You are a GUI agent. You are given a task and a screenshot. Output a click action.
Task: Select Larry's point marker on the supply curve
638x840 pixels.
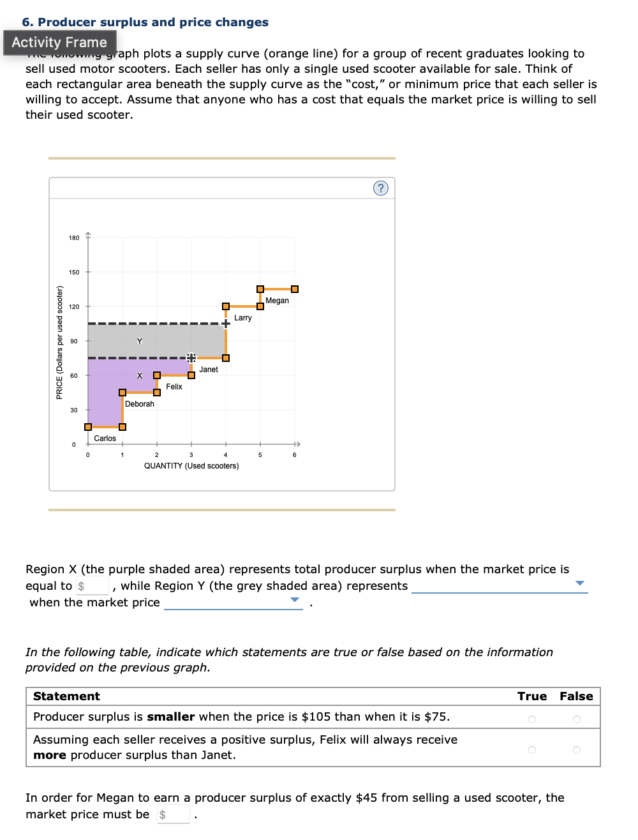click(226, 306)
